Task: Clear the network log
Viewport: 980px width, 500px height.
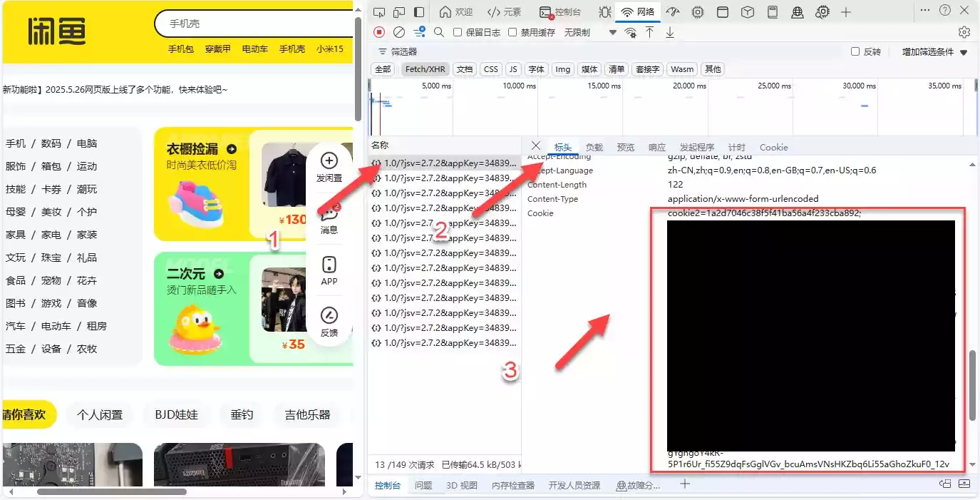Action: [399, 32]
